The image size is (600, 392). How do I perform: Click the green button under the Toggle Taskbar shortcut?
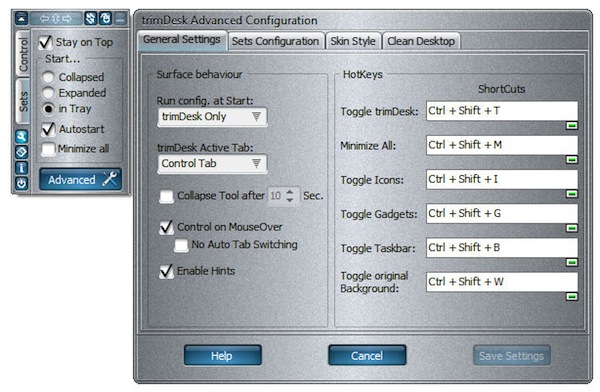572,262
